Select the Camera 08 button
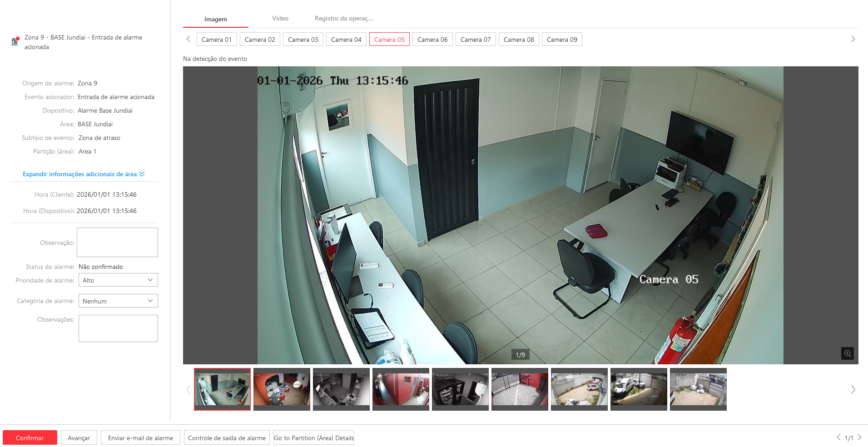868x447 pixels. click(519, 40)
